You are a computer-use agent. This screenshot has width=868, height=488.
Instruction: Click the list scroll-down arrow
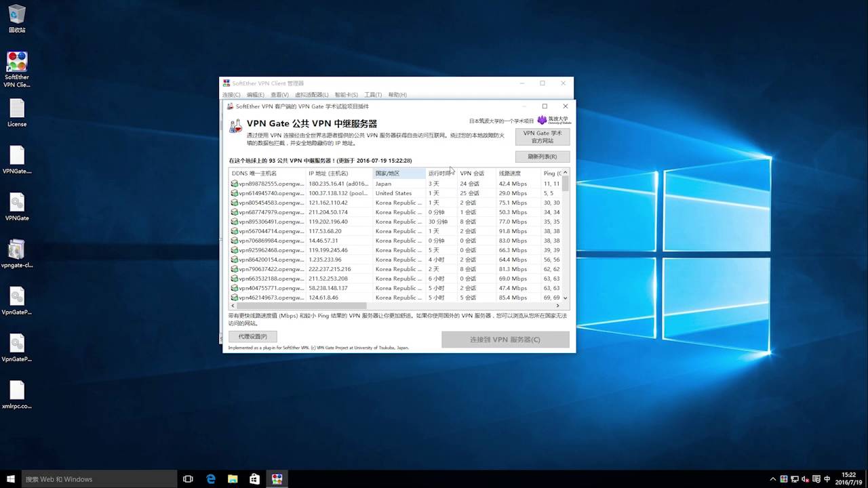pos(566,298)
